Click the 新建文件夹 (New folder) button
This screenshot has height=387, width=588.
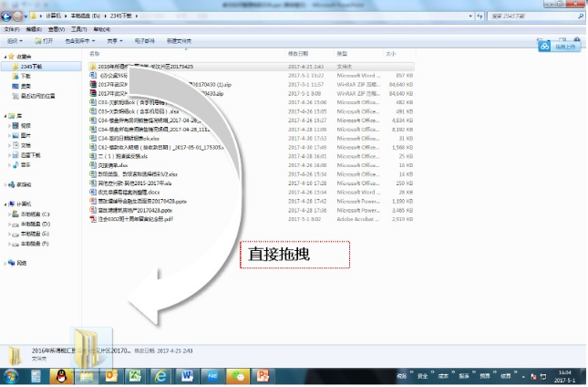179,41
